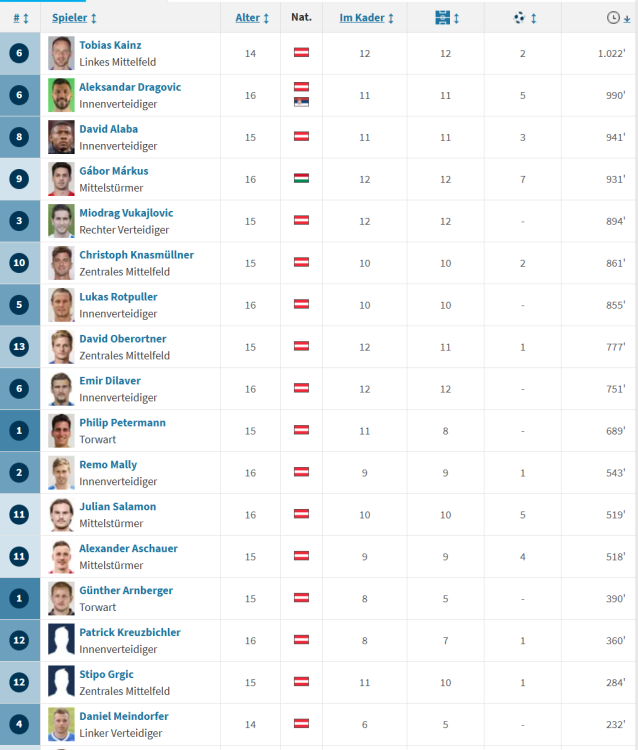Viewport: 638px width, 750px height.
Task: Open Julian Salamon's profile link
Action: (x=117, y=507)
